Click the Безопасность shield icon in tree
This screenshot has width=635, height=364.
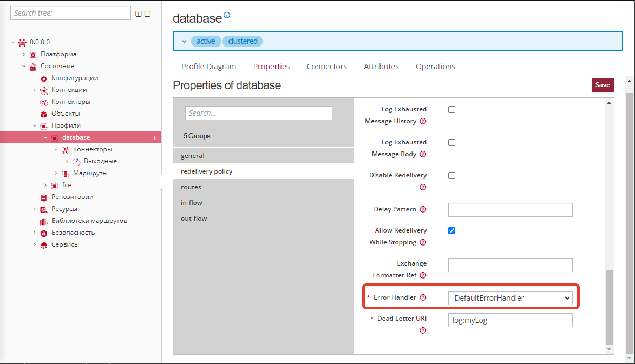coord(44,233)
